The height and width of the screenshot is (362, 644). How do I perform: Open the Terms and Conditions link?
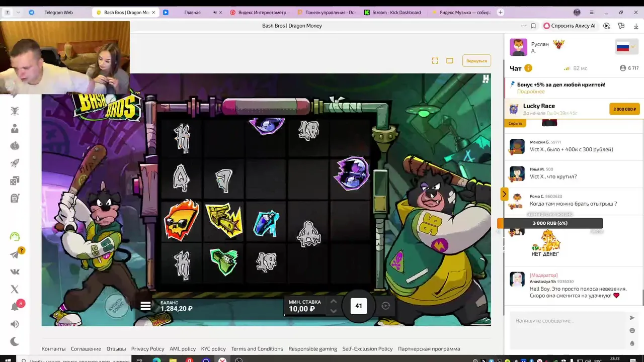click(x=257, y=349)
